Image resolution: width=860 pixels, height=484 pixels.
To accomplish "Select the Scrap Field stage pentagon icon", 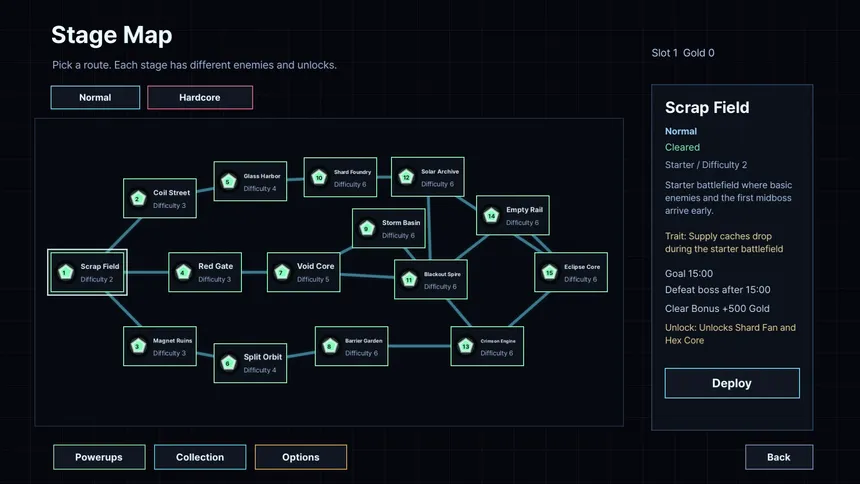I will pos(66,272).
